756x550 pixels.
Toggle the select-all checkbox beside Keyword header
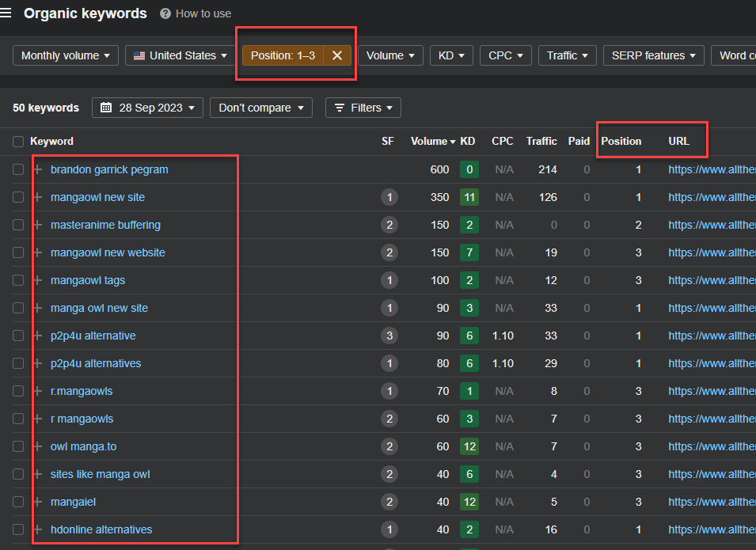click(x=18, y=141)
